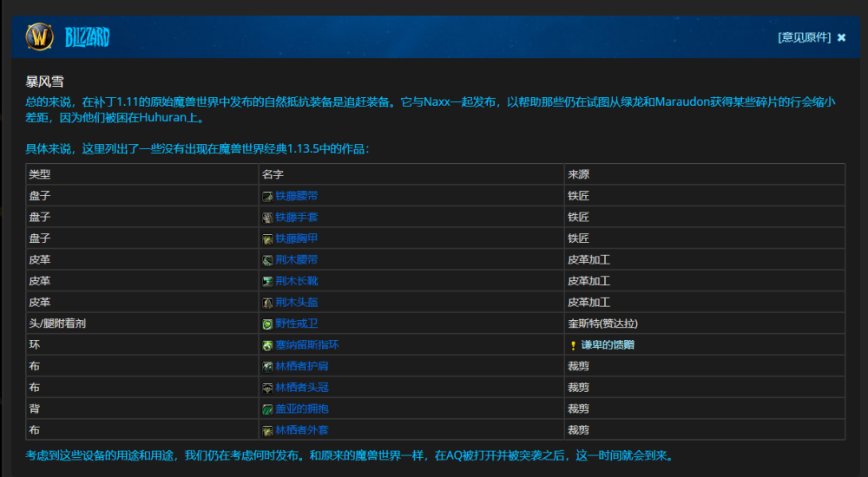This screenshot has width=868, height=477.
Task: Open the 荆木腰带 item link
Action: click(x=297, y=259)
